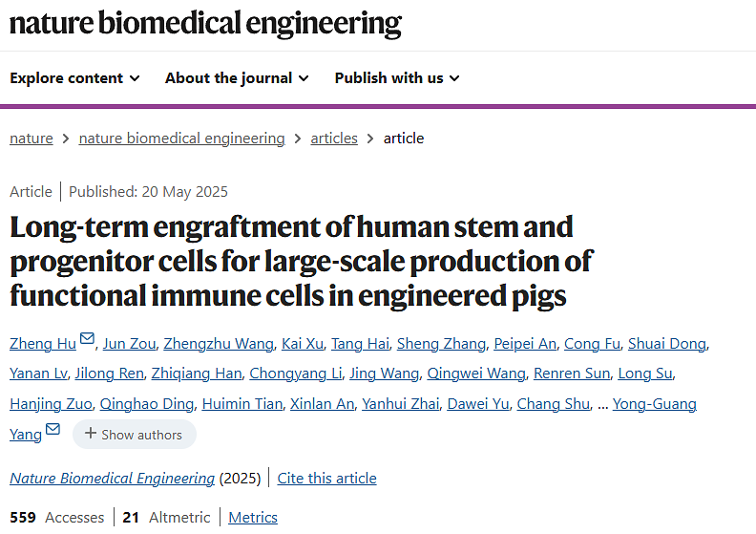Open author Jun Zou's profile
Viewport: 756px width, 534px height.
point(127,344)
